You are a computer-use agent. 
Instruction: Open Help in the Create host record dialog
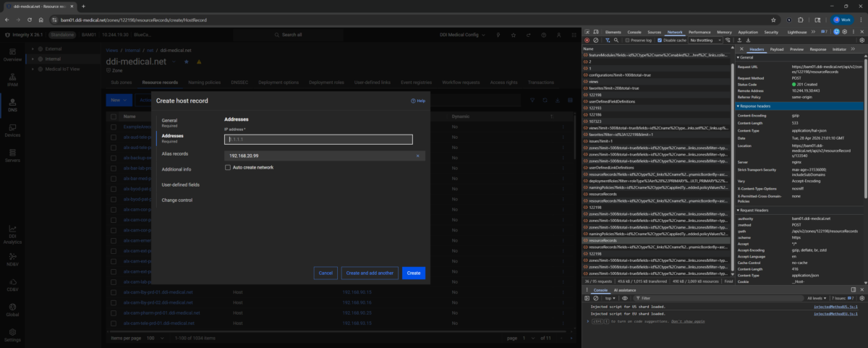418,101
